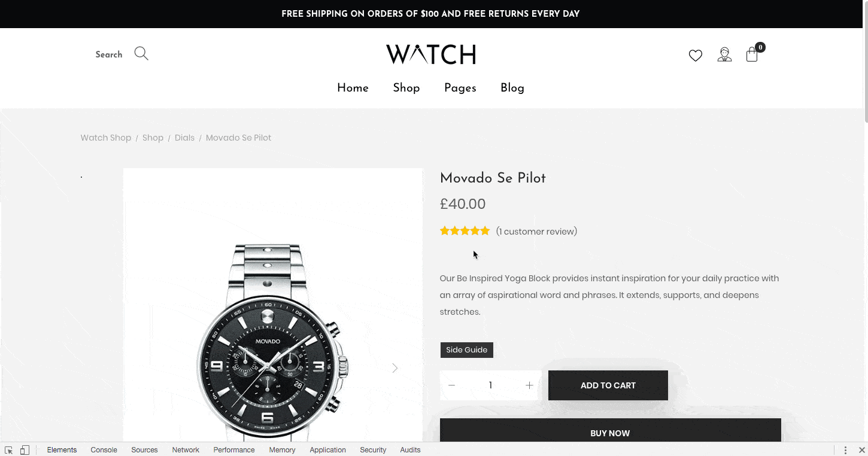Open the shopping bag cart icon
Viewport: 868px width, 456px height.
(x=752, y=55)
